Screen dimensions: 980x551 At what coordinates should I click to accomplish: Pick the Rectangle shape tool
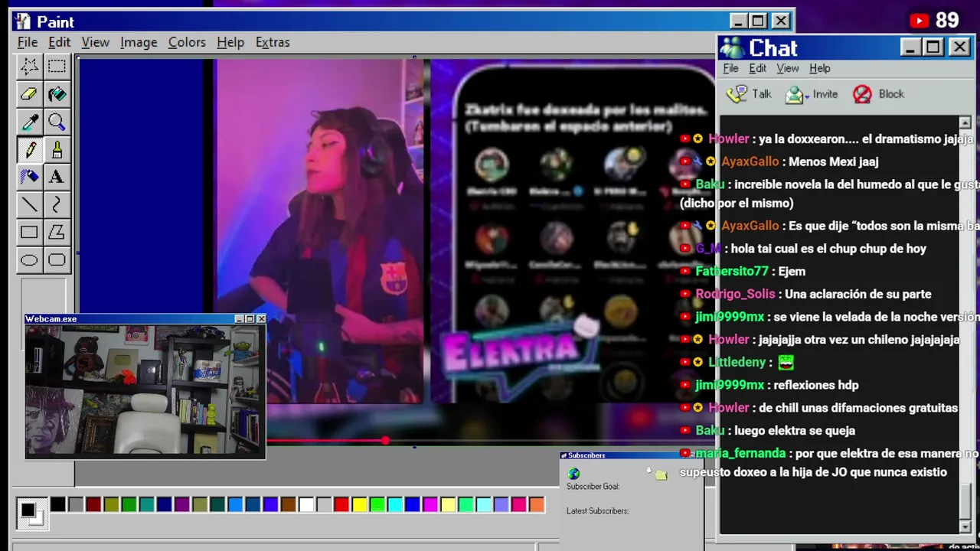coord(29,232)
